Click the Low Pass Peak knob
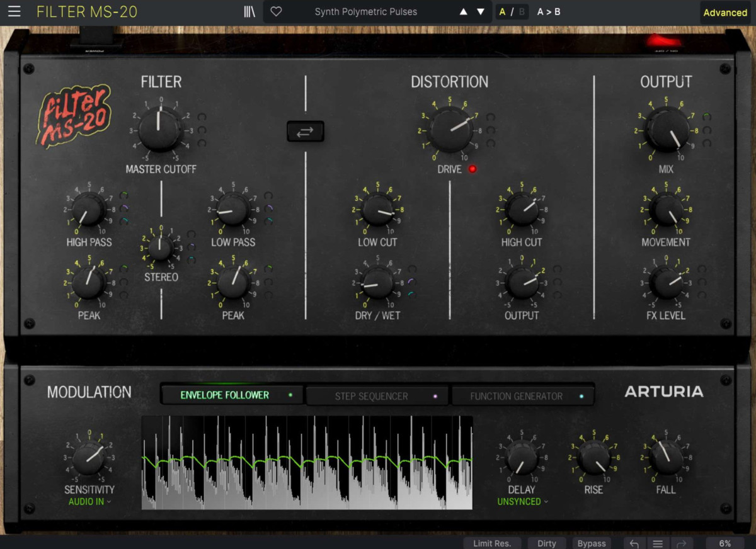 click(x=233, y=282)
